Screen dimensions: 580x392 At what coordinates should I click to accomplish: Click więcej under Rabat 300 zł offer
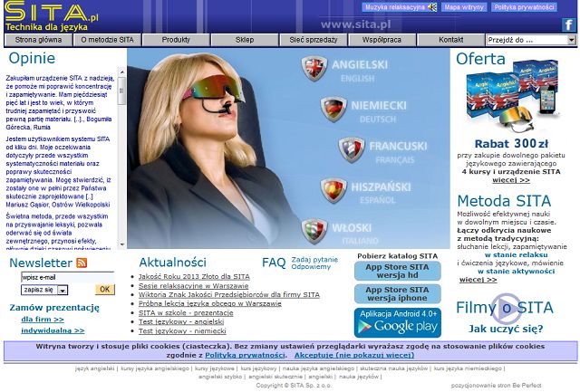tap(511, 180)
